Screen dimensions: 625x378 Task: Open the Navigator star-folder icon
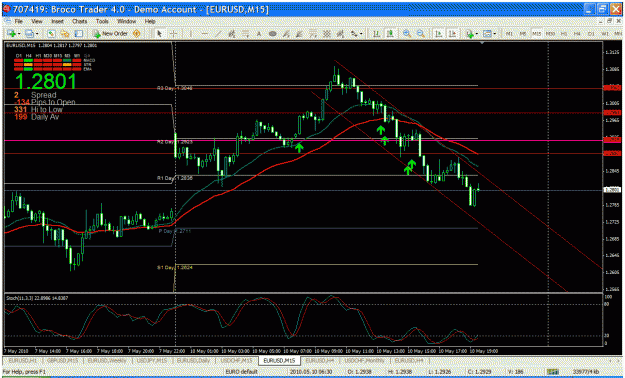(65, 34)
